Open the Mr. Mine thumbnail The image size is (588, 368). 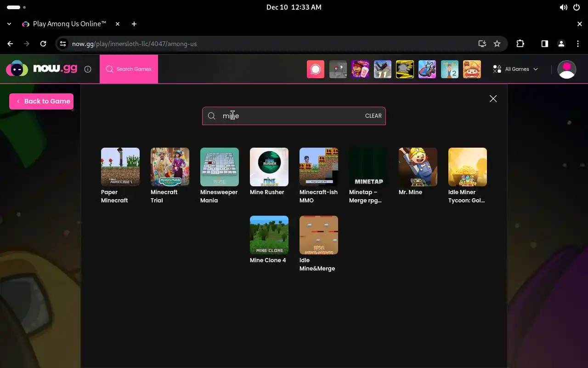pyautogui.click(x=418, y=167)
